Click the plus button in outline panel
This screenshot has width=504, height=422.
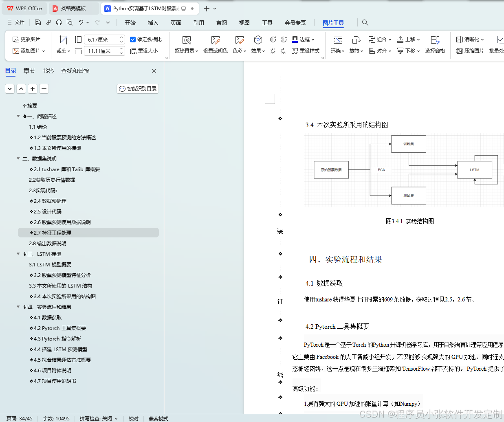33,88
